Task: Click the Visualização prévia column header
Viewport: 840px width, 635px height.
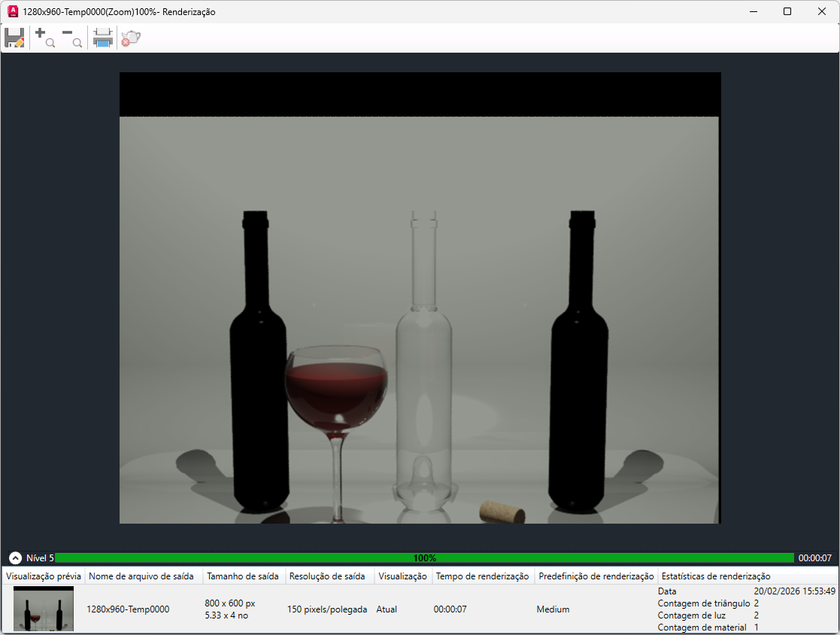Action: pyautogui.click(x=44, y=576)
